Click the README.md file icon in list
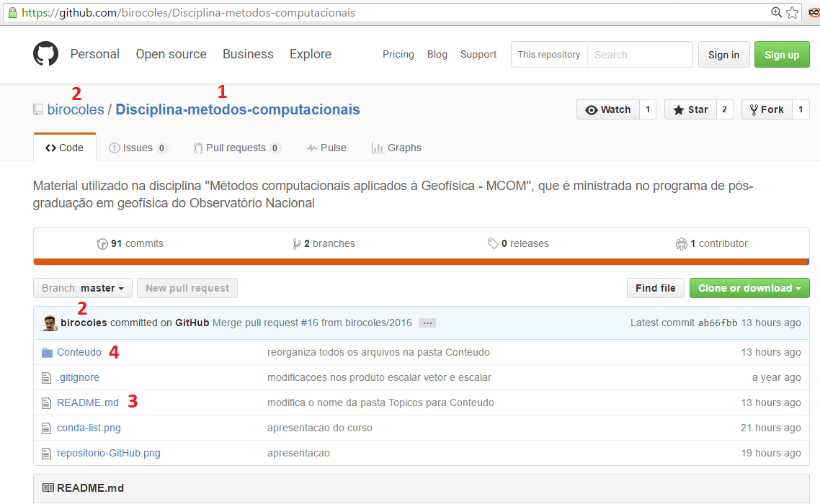The image size is (820, 504). (47, 402)
